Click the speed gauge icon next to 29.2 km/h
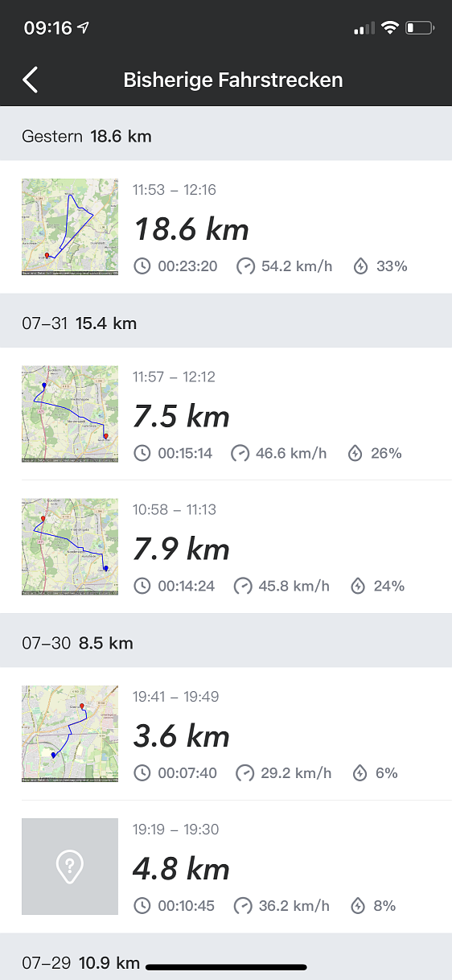This screenshot has height=980, width=452. point(244,773)
